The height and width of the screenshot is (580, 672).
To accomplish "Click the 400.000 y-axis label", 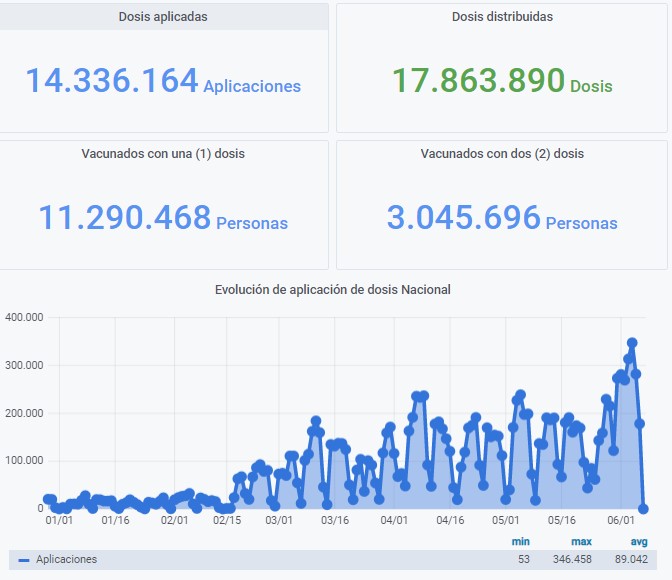I will pyautogui.click(x=25, y=318).
